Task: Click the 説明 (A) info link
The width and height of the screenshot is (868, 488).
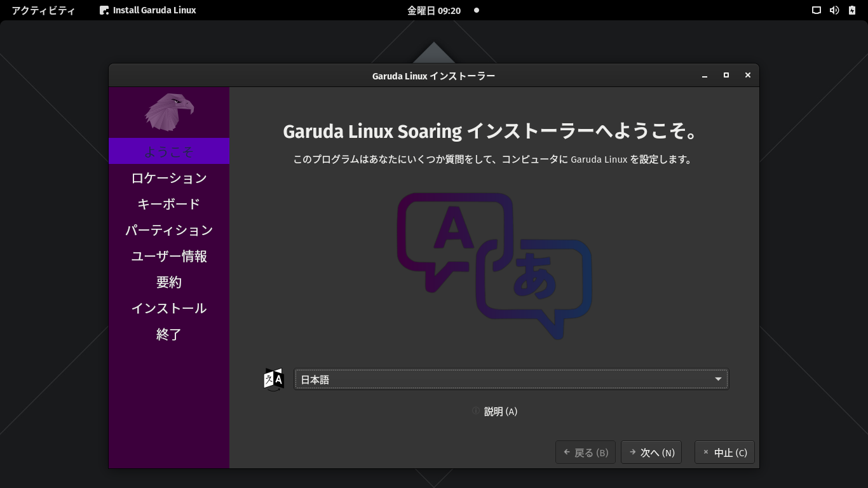Action: (x=494, y=412)
